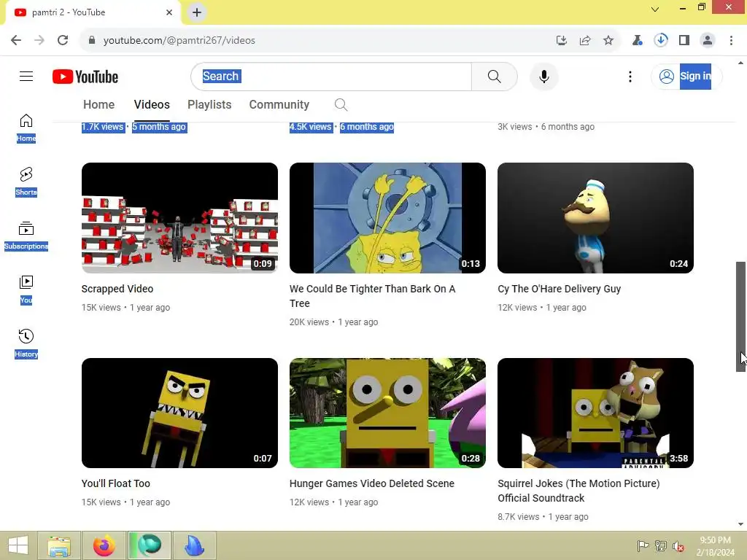View site info lock icon

[x=91, y=40]
